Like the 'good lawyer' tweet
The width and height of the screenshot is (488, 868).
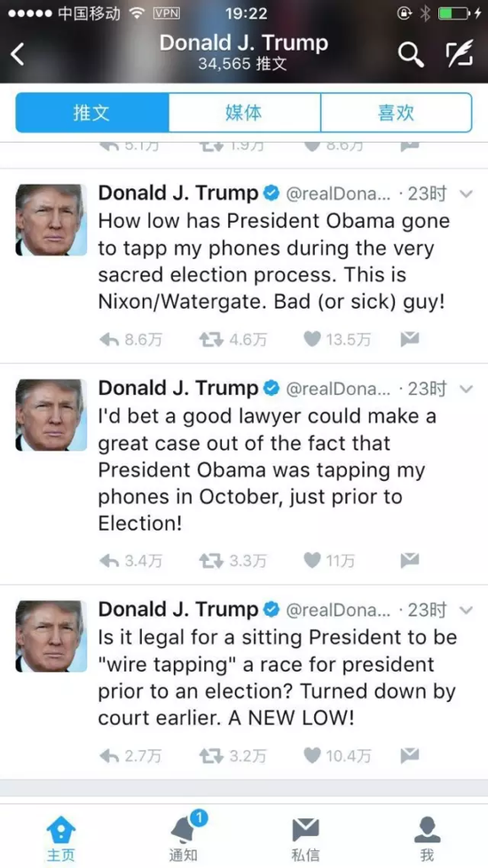(x=312, y=561)
